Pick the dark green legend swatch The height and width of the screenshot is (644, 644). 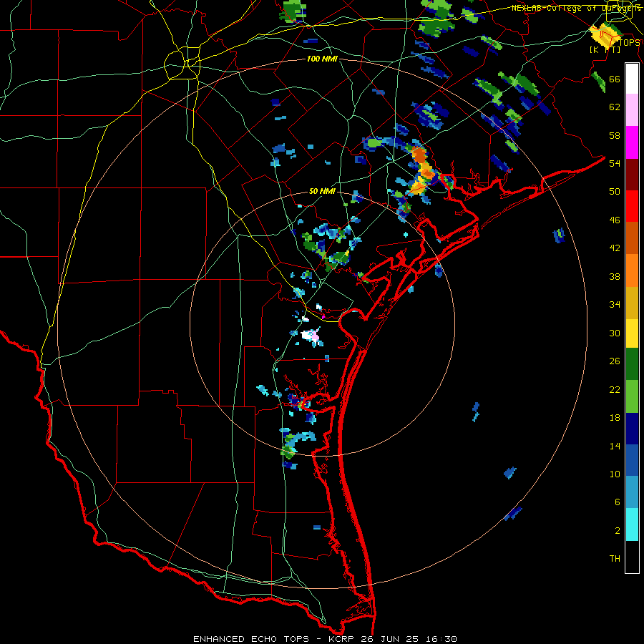[632, 364]
